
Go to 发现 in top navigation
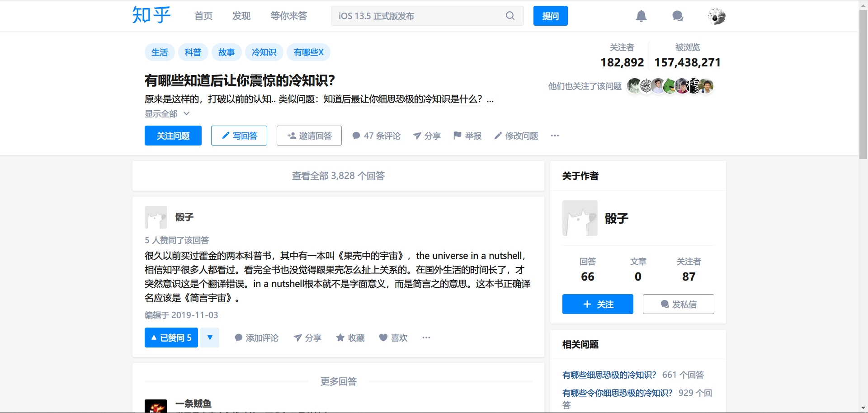241,16
